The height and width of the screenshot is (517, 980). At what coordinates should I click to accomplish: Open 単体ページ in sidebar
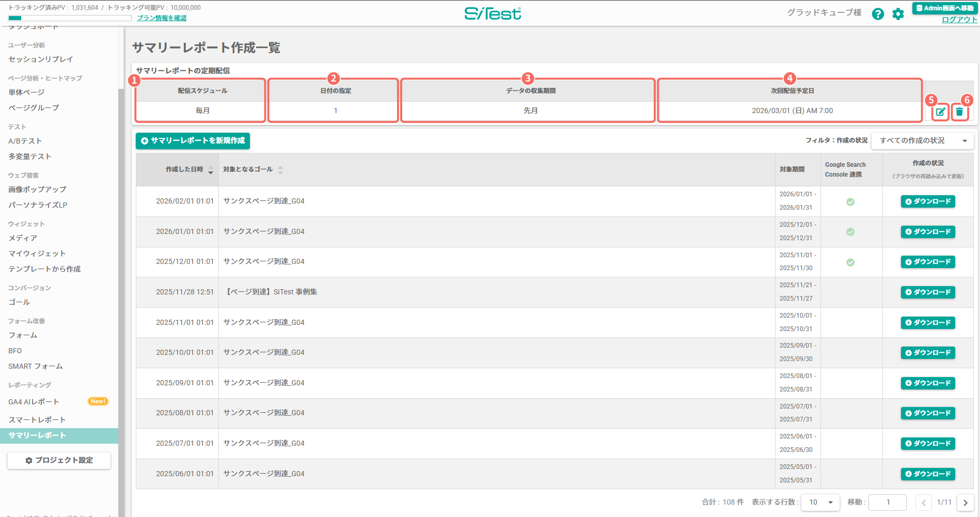click(26, 92)
